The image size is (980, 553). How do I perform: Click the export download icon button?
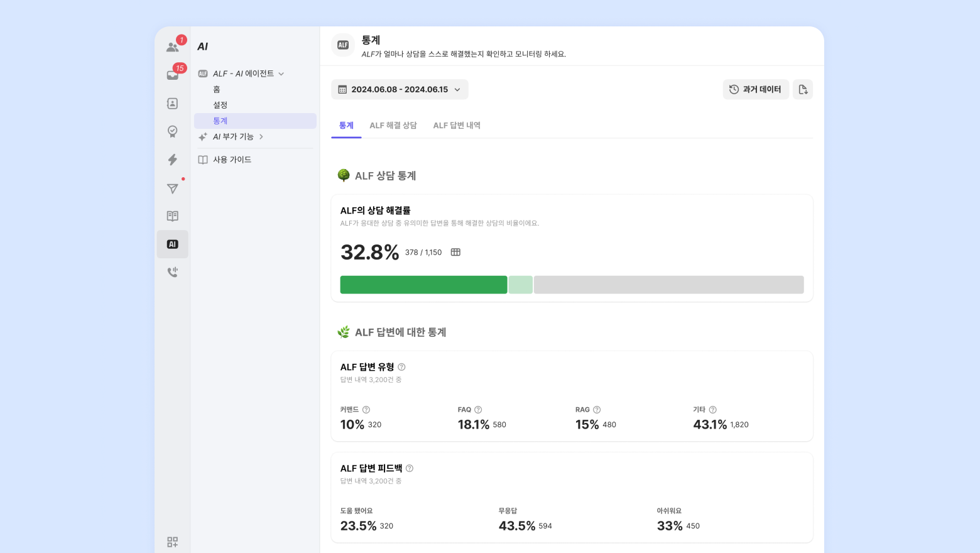pos(803,89)
